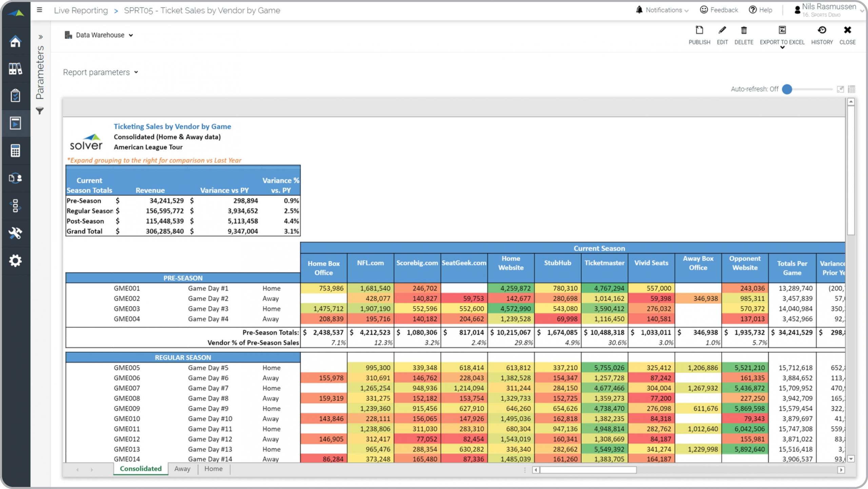Expand the Parameters panel chevrons
Viewport: 868px width, 489px height.
pos(40,37)
